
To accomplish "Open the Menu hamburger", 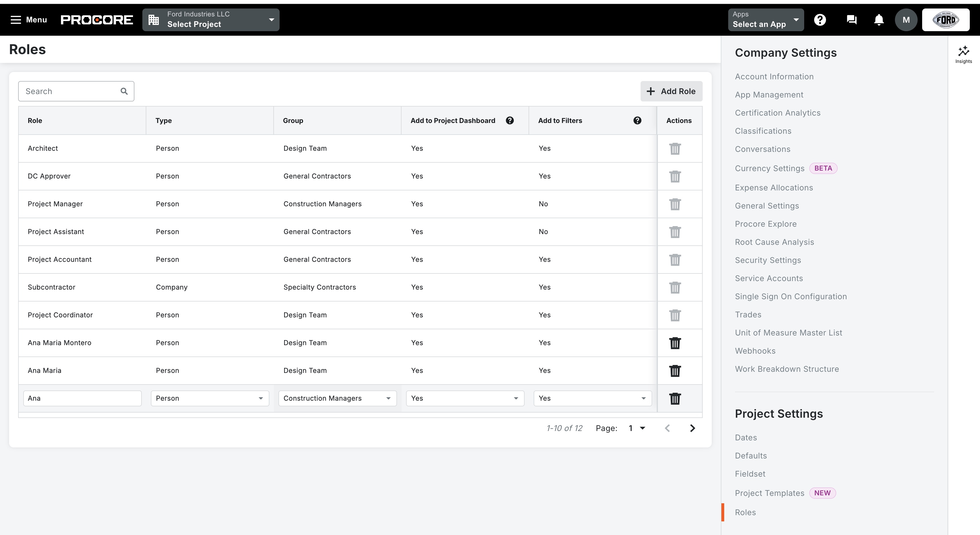I will (x=16, y=19).
